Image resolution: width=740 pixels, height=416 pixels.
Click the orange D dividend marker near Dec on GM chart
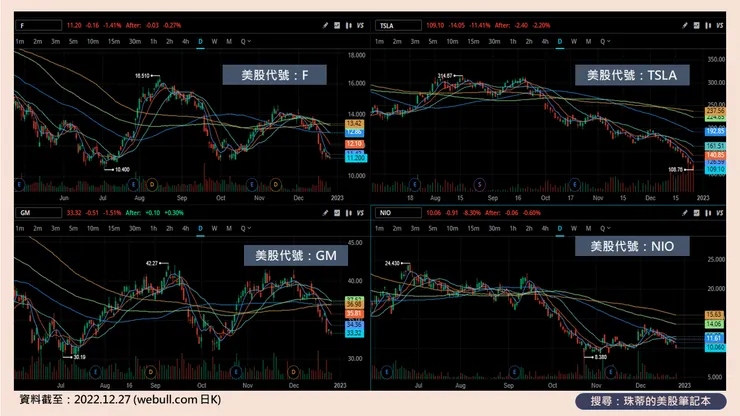click(294, 372)
